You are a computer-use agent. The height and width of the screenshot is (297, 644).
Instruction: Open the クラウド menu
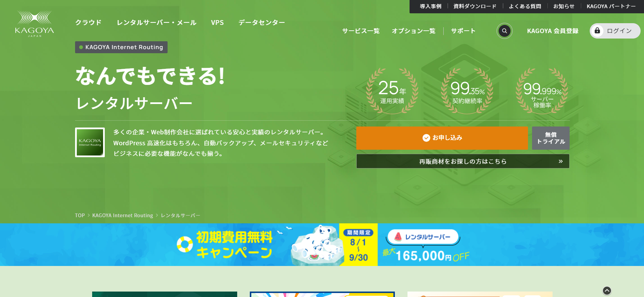(x=88, y=23)
